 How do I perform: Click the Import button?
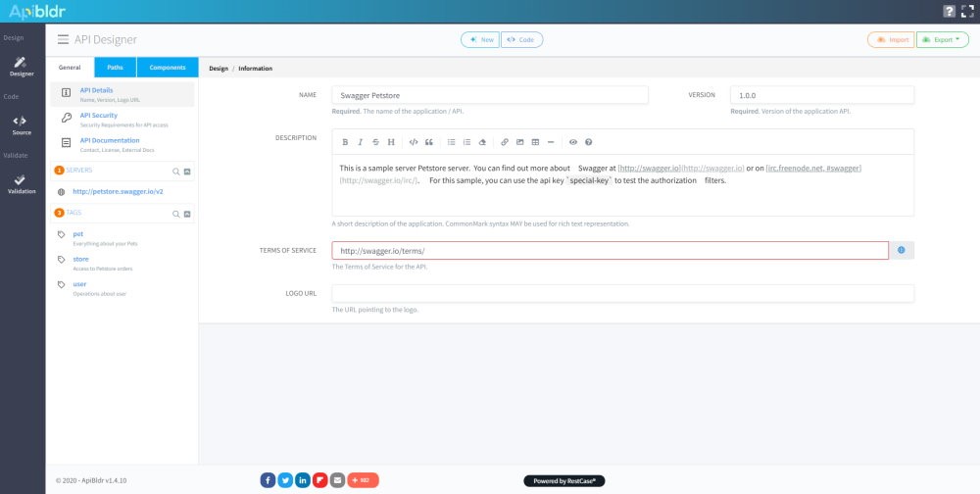tap(891, 39)
